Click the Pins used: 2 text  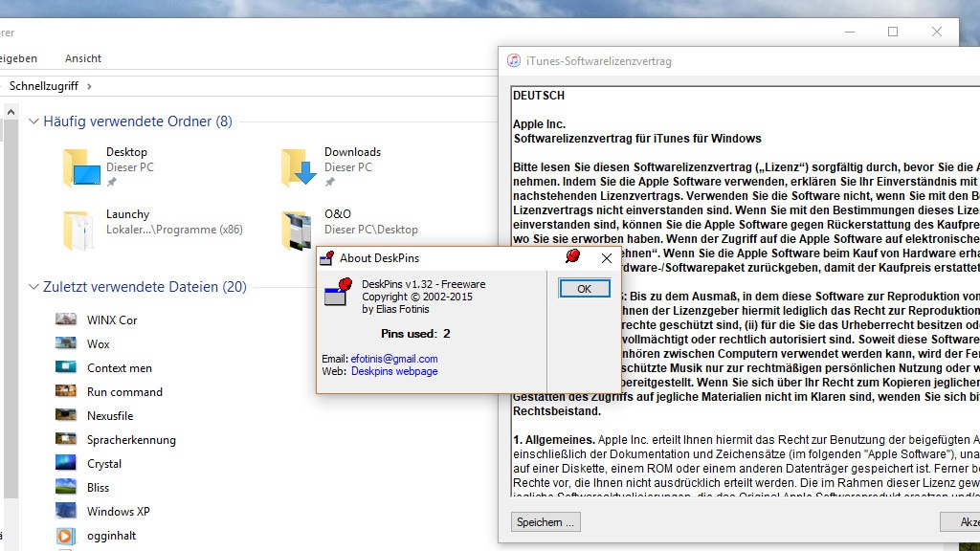coord(415,334)
